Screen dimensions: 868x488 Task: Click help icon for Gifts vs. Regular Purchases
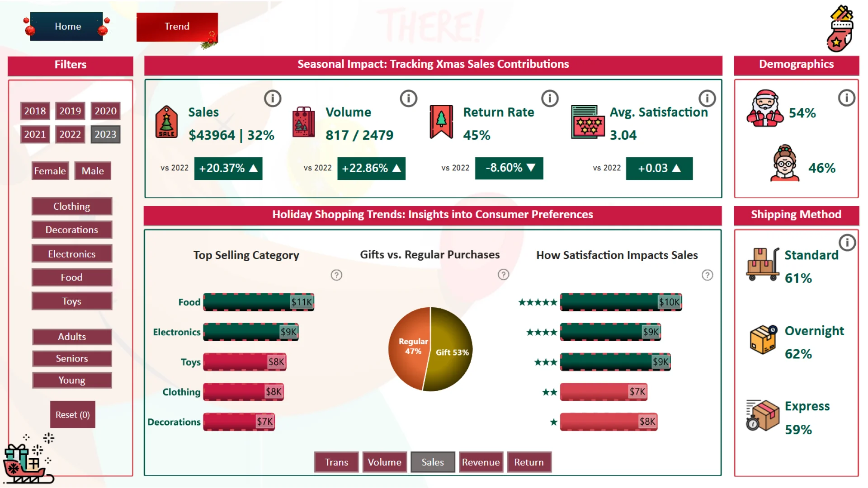(503, 275)
